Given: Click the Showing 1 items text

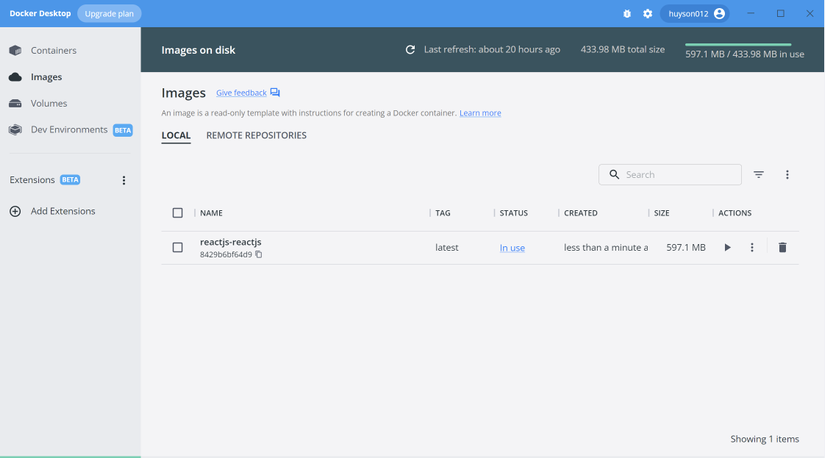Looking at the screenshot, I should pyautogui.click(x=764, y=439).
